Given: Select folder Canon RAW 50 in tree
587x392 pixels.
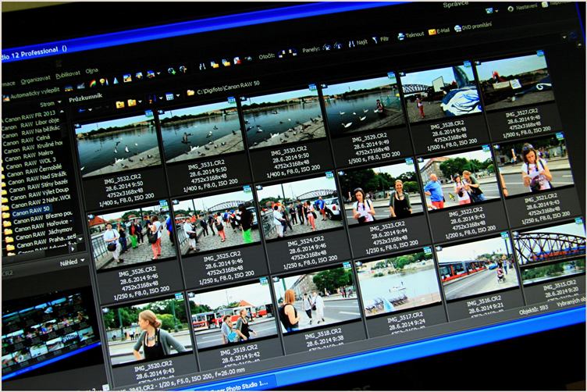Looking at the screenshot, I should point(31,212).
